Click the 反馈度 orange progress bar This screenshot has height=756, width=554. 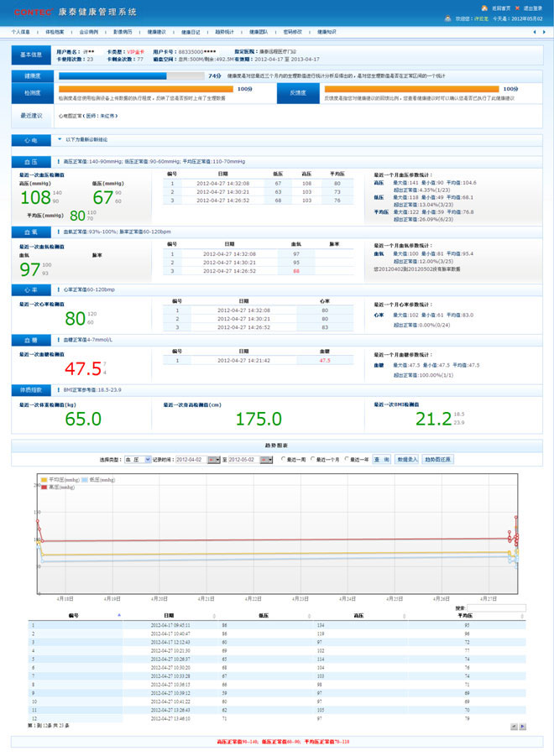[x=412, y=89]
